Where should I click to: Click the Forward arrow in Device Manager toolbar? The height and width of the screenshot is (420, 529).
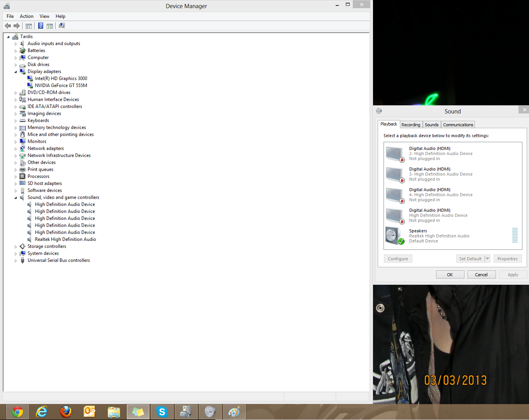17,26
